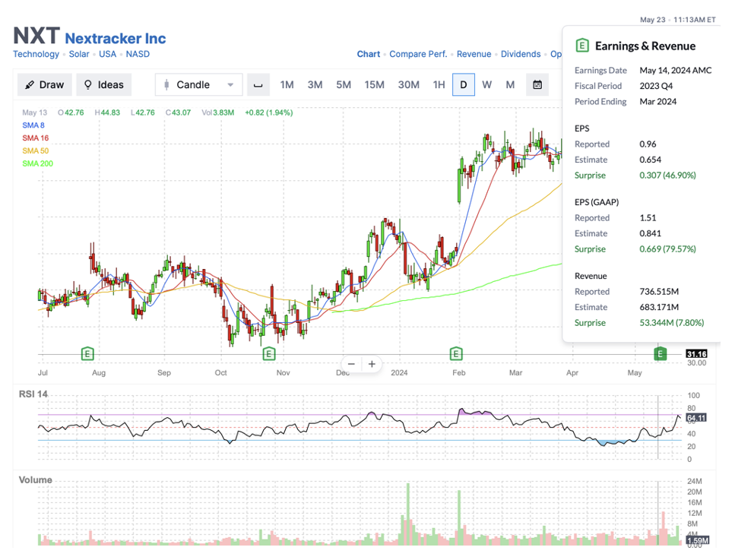Click EPS surprise 0.307 (46.90%)
Screen dimensions: 735x560
click(667, 176)
